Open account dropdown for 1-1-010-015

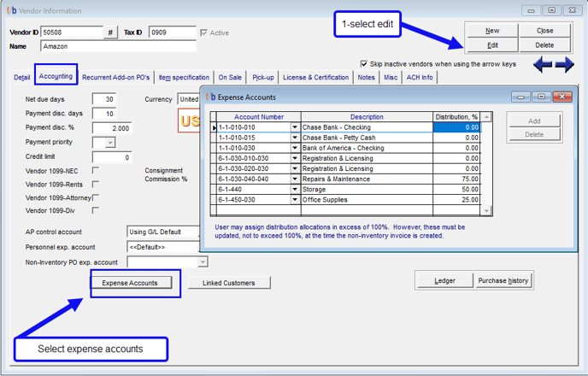coord(295,138)
